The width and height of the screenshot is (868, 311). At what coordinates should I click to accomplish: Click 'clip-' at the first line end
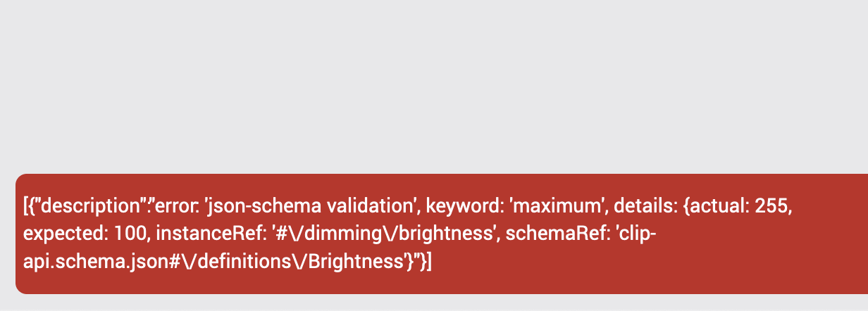tap(632, 234)
